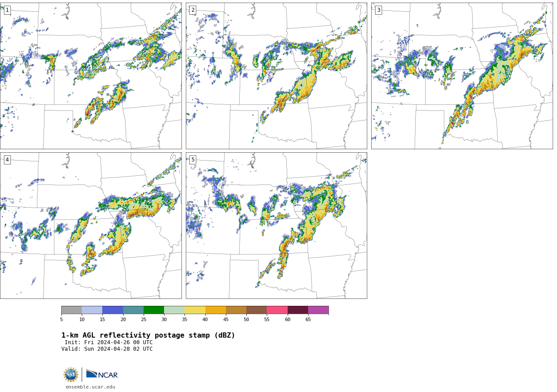Click the panel number 4 label

(x=7, y=160)
